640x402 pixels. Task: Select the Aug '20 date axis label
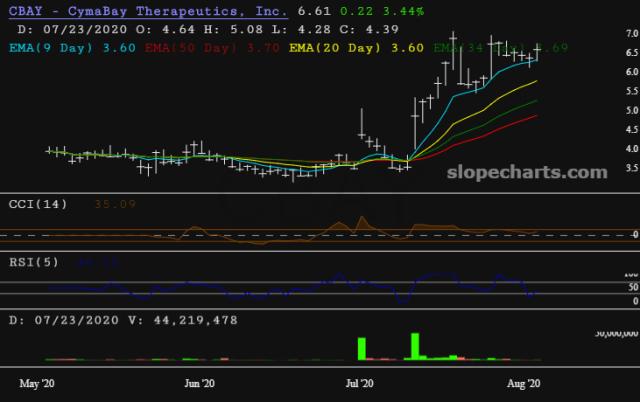(525, 383)
